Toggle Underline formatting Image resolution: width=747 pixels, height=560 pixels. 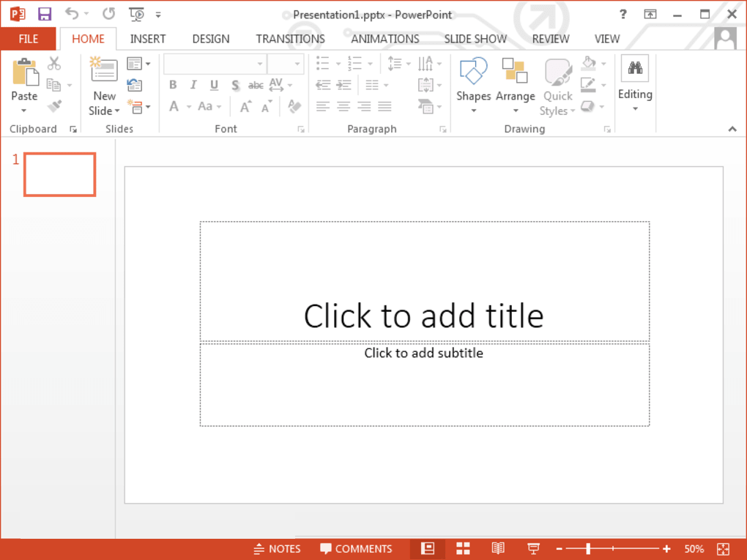tap(215, 85)
